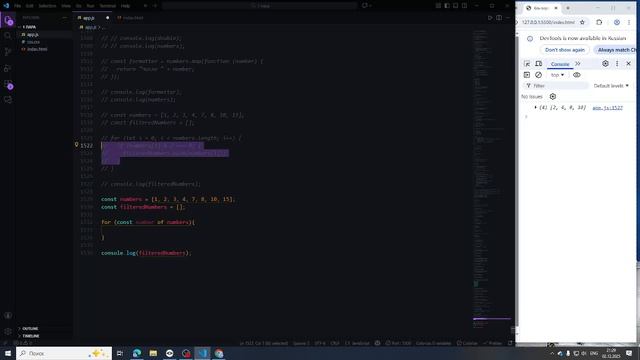This screenshot has height=360, width=640.
Task: Show the console sidebar in DevTools
Action: point(527,75)
